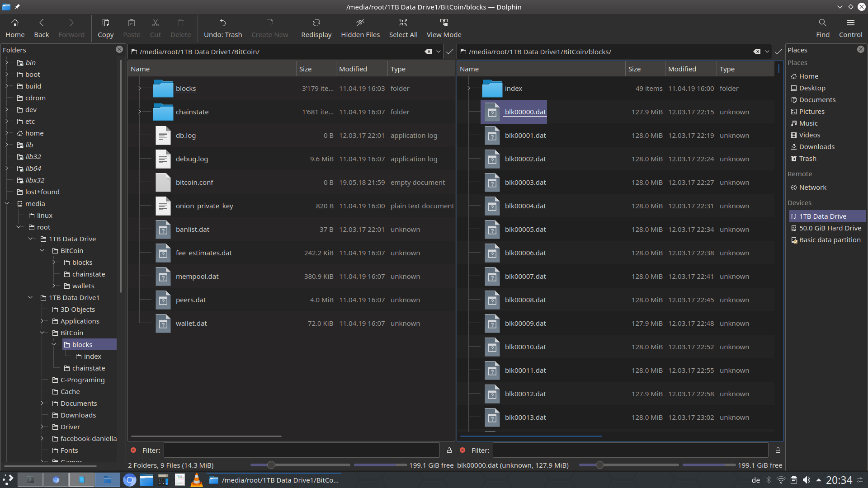This screenshot has height=488, width=868.
Task: Open the volume control in system tray
Action: click(806, 480)
